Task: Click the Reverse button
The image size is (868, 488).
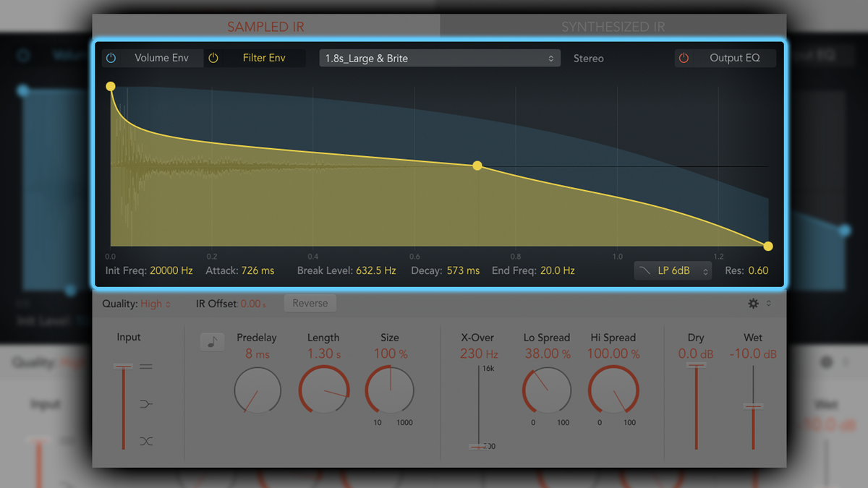Action: pos(310,303)
